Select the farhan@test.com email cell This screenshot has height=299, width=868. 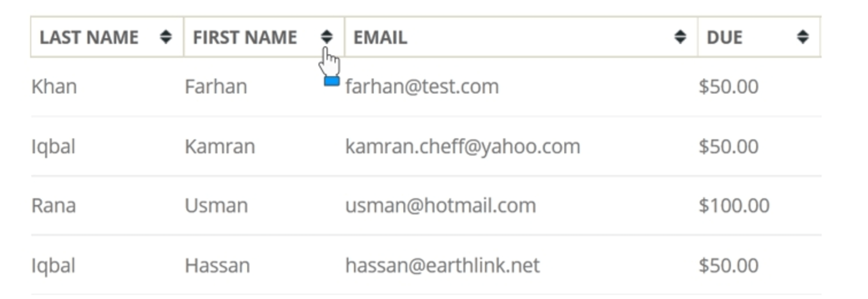(422, 87)
